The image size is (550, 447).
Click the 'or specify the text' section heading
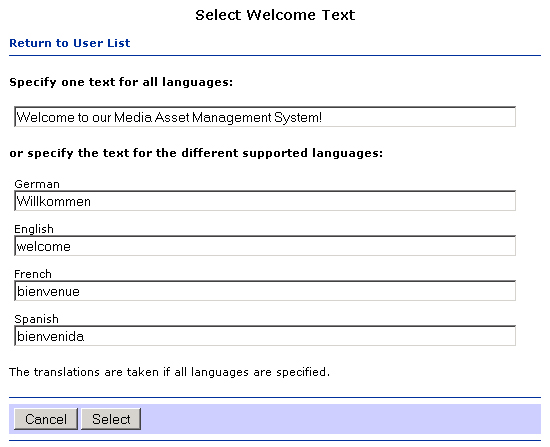(196, 153)
